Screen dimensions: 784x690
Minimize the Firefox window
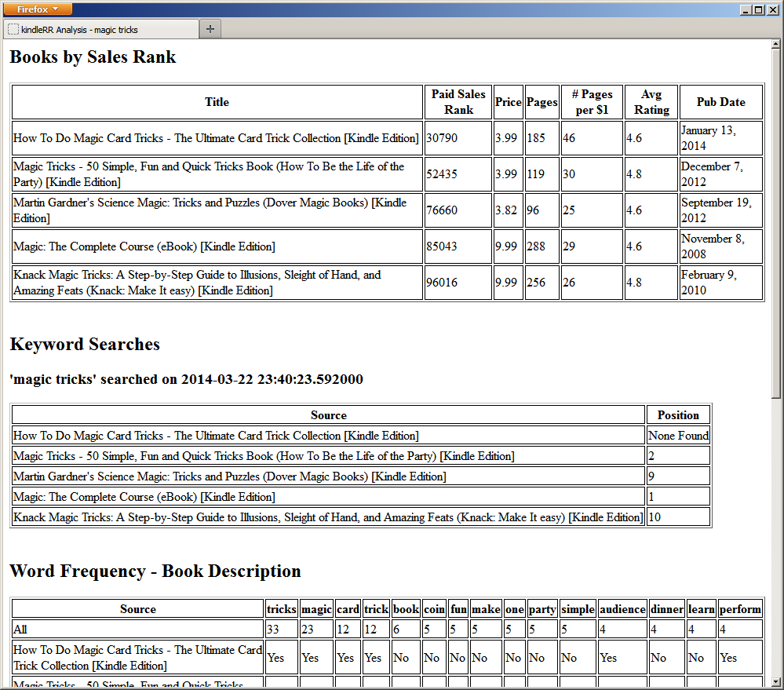click(746, 9)
